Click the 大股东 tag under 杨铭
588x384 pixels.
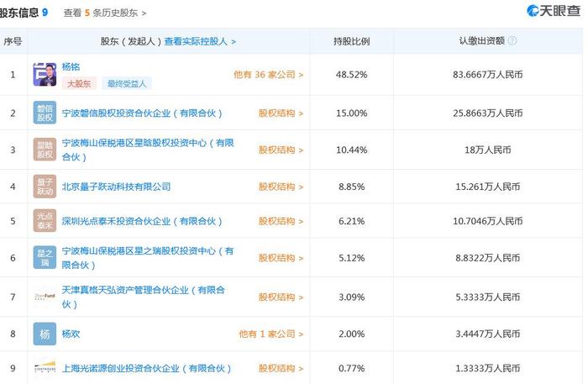[79, 84]
